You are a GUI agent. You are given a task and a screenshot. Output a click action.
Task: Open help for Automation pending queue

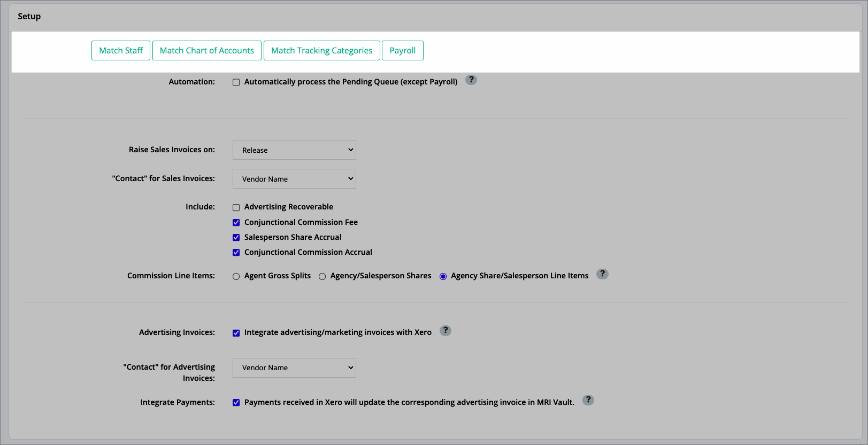pyautogui.click(x=471, y=80)
